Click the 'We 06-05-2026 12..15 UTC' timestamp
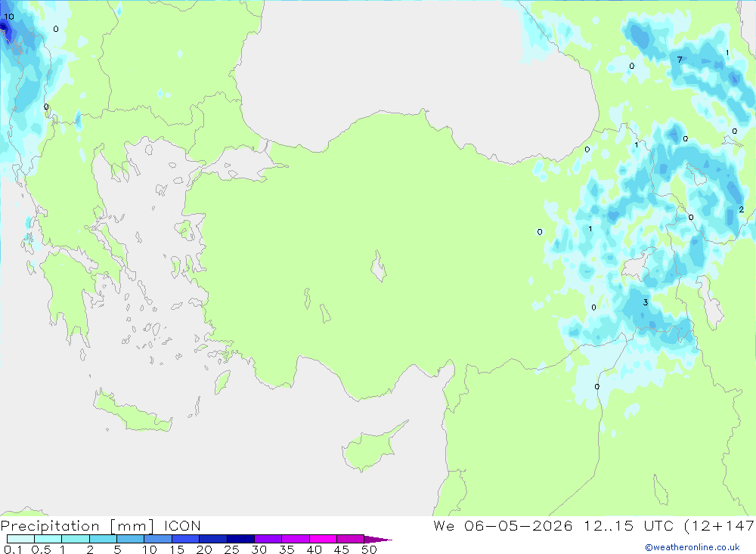The width and height of the screenshot is (756, 554). [553, 525]
